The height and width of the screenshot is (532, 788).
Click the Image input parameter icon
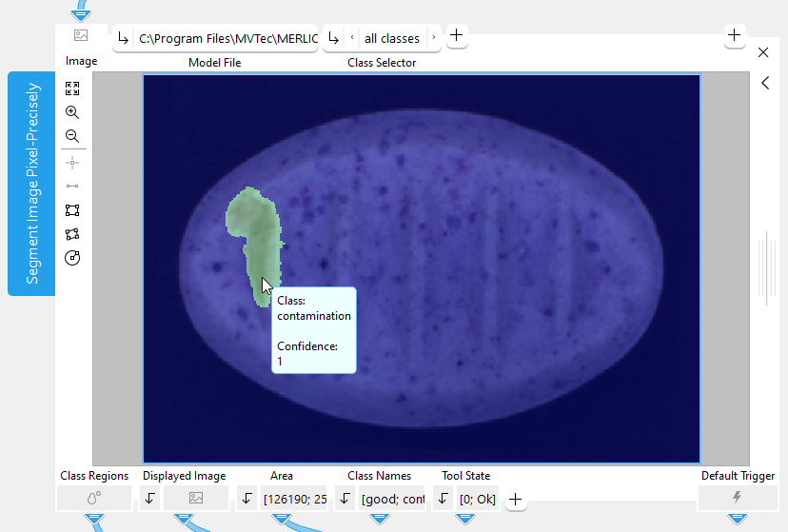tap(81, 36)
